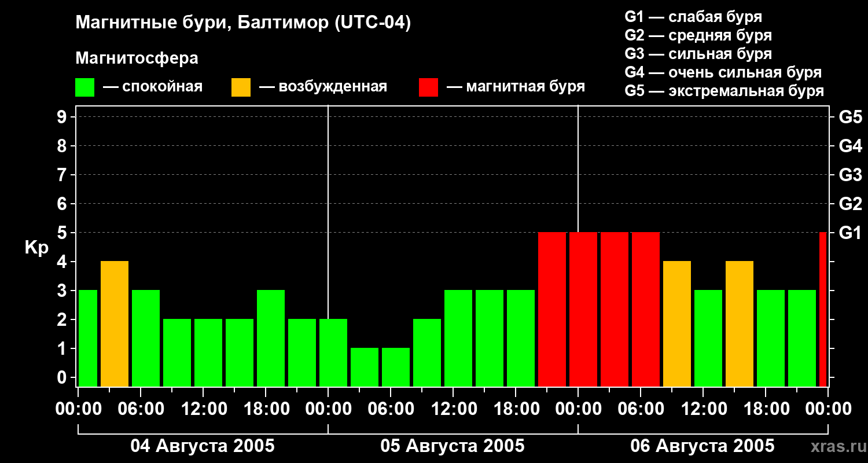
Task: Click the orange возбужденная legend swatch
Action: tap(241, 87)
